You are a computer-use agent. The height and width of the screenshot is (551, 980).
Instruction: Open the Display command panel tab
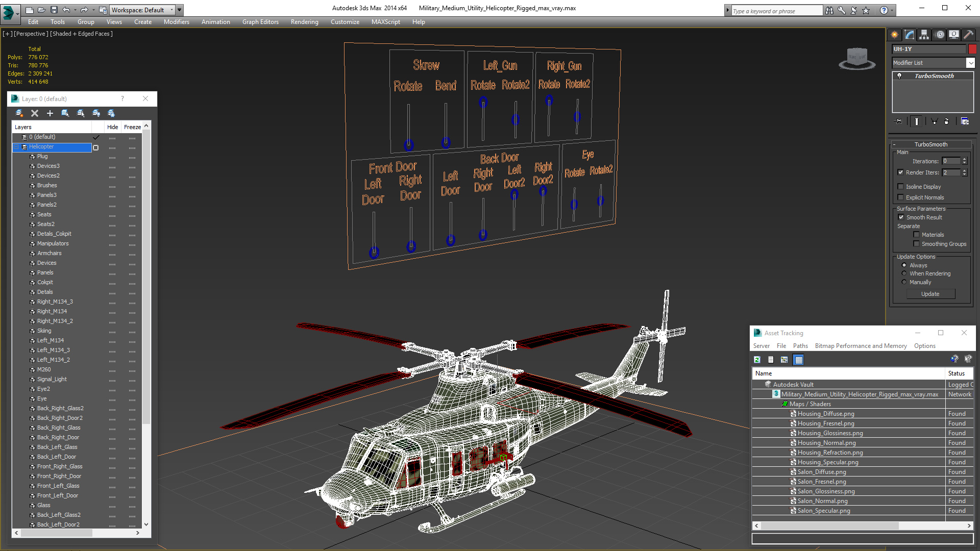[x=953, y=35]
